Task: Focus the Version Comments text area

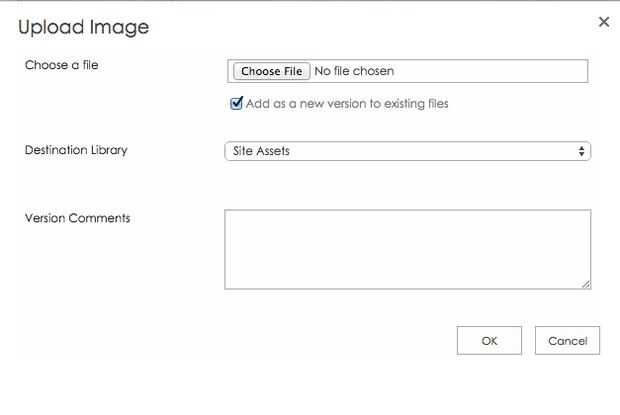Action: (407, 248)
